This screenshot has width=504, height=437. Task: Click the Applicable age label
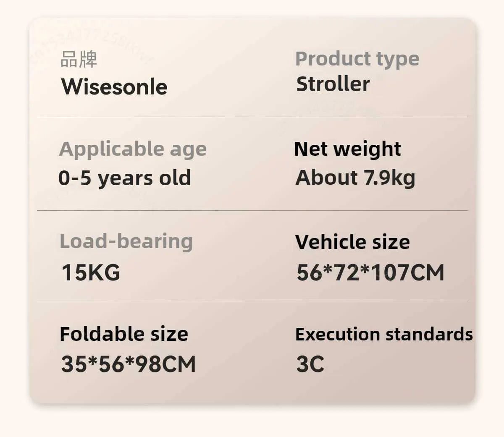coord(133,149)
